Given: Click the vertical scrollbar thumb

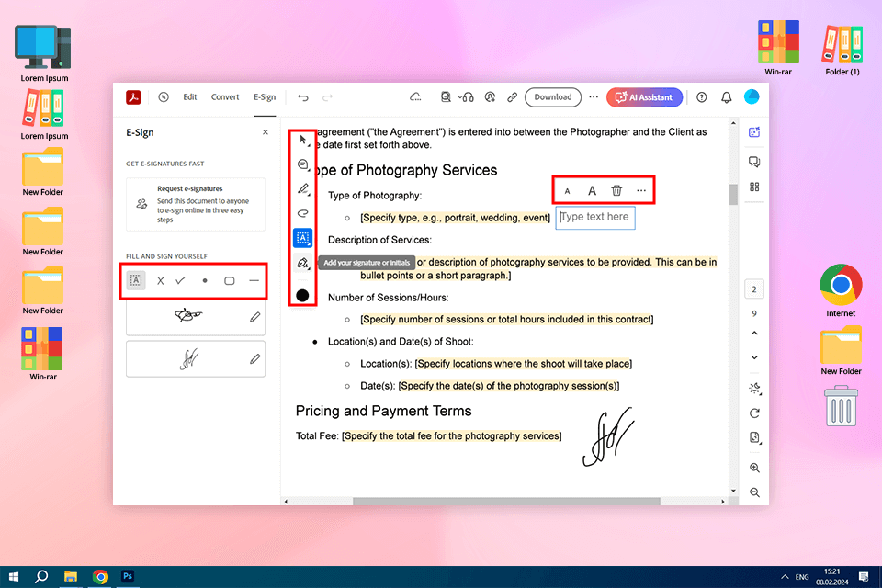Looking at the screenshot, I should 733,195.
